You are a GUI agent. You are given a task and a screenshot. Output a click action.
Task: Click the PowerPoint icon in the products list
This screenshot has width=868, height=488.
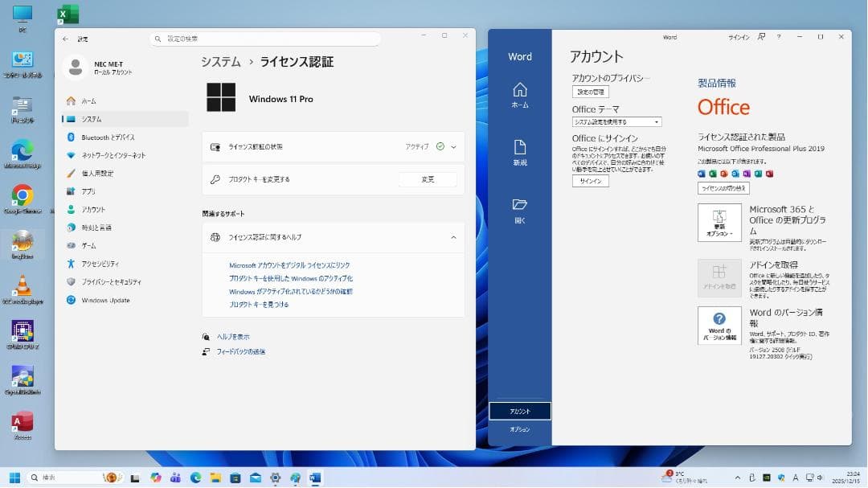[x=724, y=174]
